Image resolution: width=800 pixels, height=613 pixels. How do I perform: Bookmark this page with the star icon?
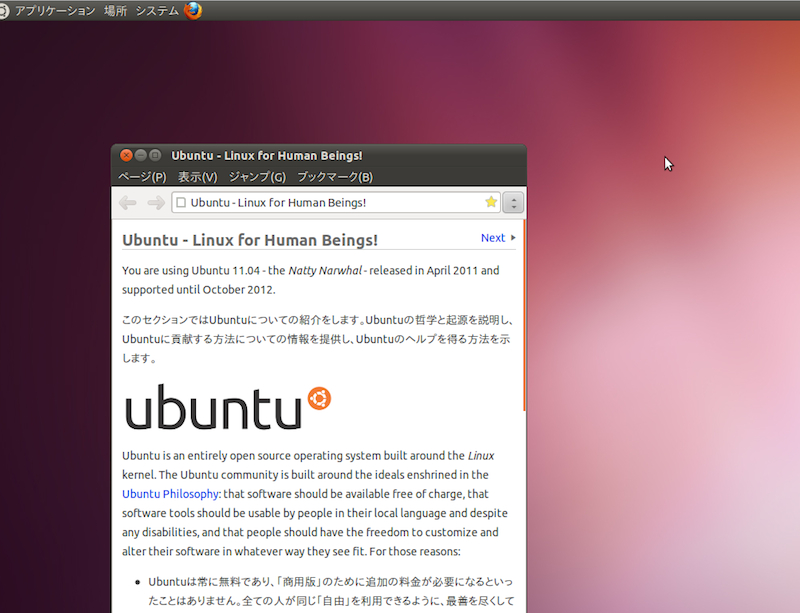pos(491,202)
